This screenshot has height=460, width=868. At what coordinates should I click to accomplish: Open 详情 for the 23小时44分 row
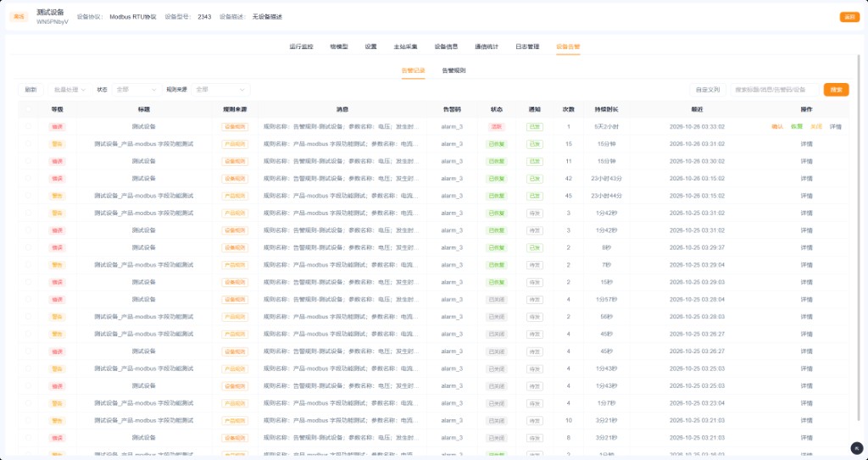pyautogui.click(x=807, y=196)
